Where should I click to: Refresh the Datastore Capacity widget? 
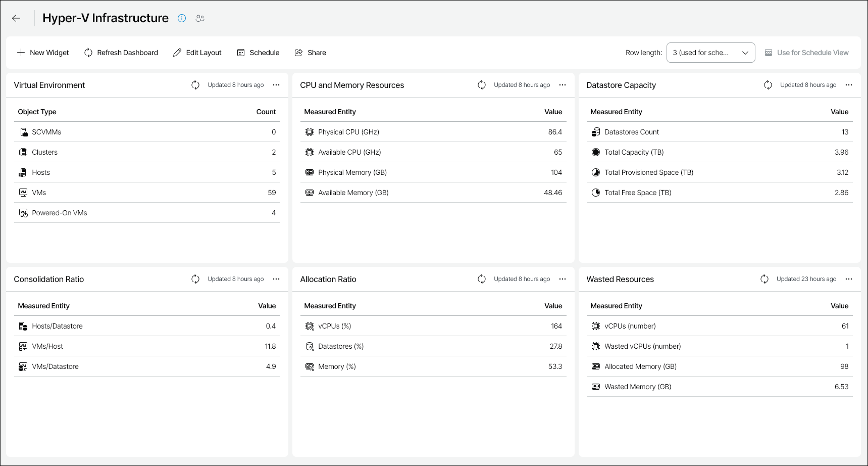[x=768, y=85]
